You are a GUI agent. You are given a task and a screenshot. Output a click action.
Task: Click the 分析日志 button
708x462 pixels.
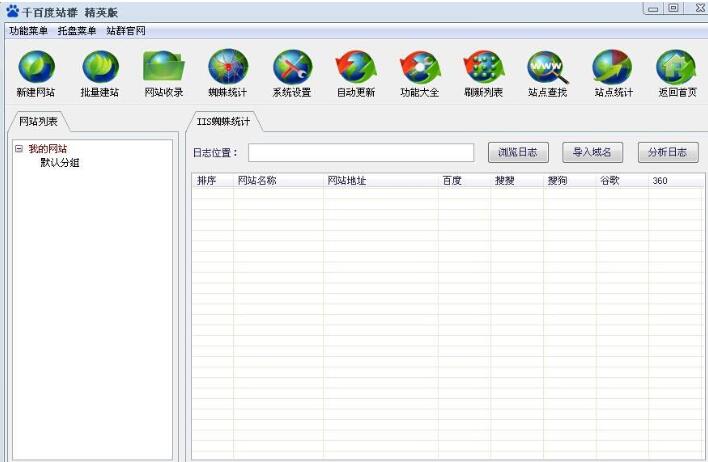coord(668,153)
